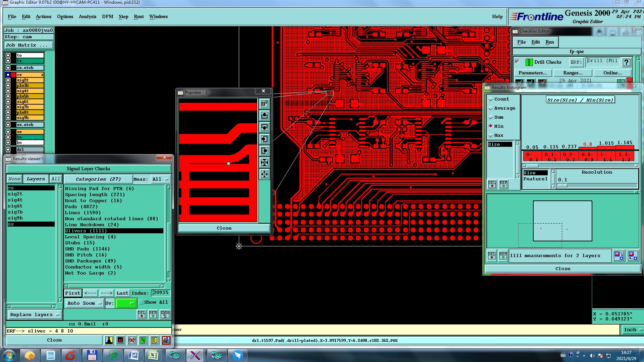Expand the Replace layers dropdown
644x362 pixels.
pyautogui.click(x=34, y=315)
